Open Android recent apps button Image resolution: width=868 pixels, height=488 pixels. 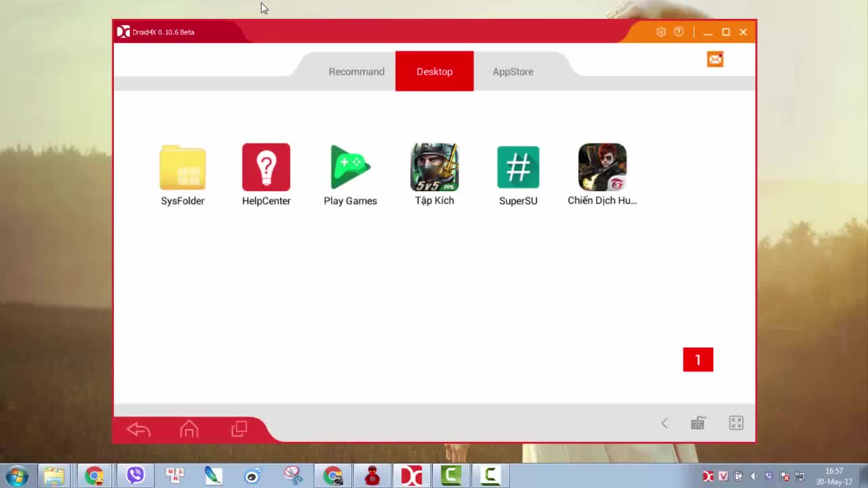[239, 429]
